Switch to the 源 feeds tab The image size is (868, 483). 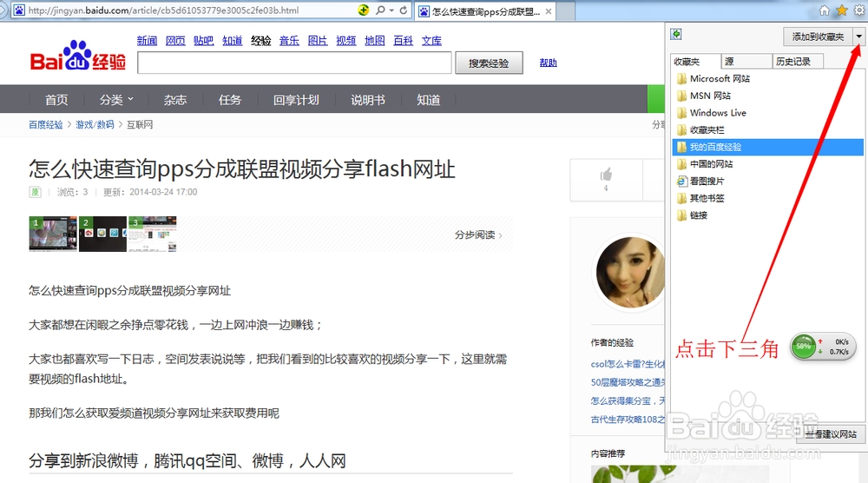pos(746,62)
